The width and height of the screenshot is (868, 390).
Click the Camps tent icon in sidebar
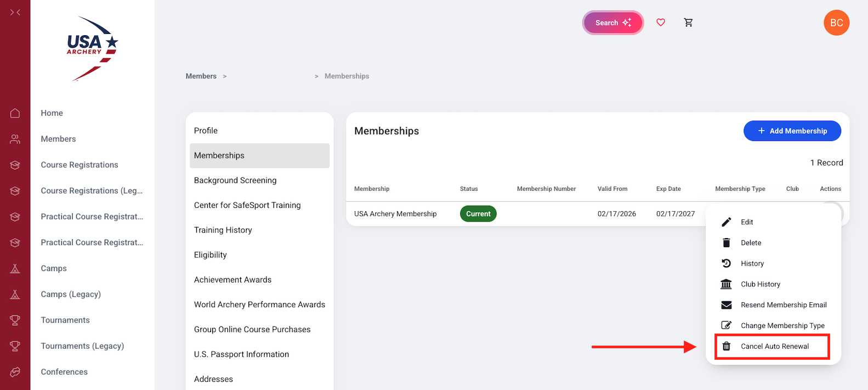15,269
